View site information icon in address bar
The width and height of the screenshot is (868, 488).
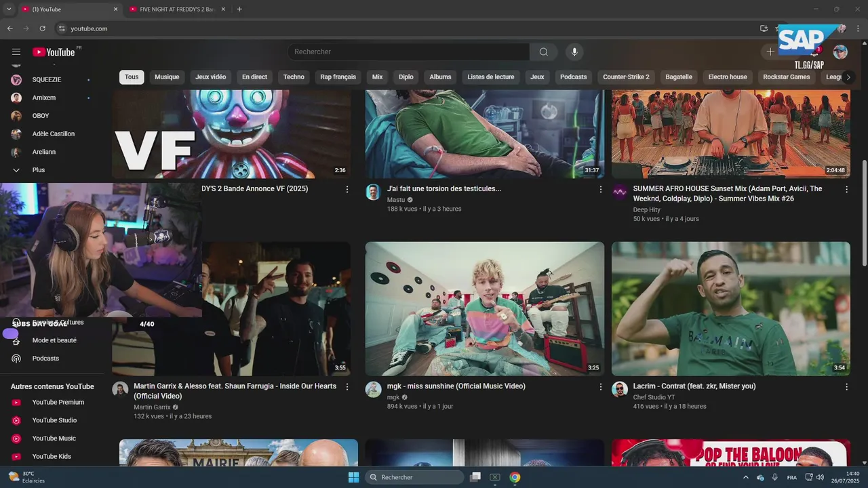coord(61,28)
